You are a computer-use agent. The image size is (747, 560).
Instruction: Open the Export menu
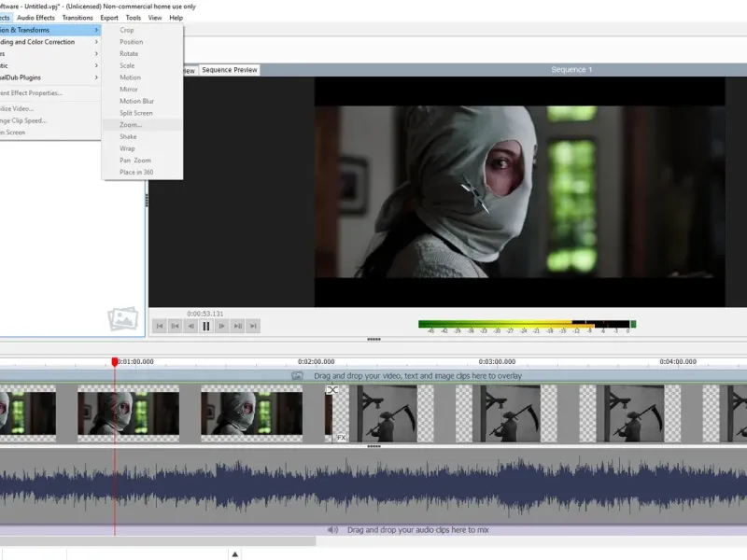pyautogui.click(x=109, y=18)
